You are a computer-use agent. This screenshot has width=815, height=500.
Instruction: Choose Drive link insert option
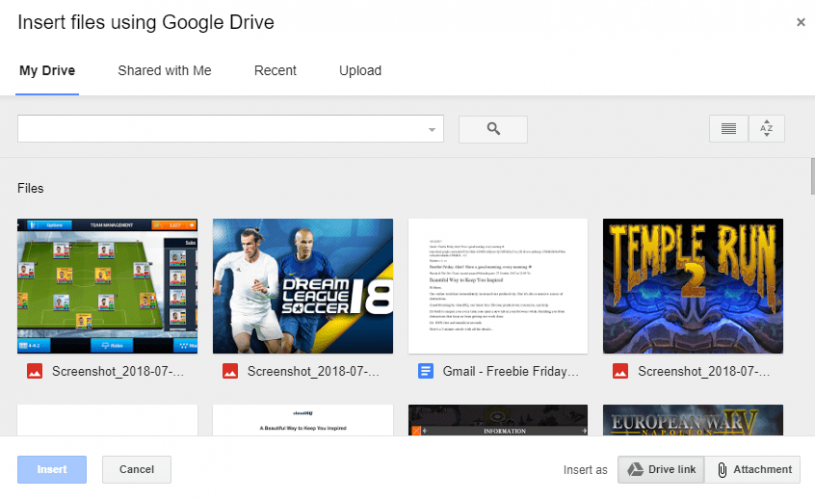click(661, 469)
